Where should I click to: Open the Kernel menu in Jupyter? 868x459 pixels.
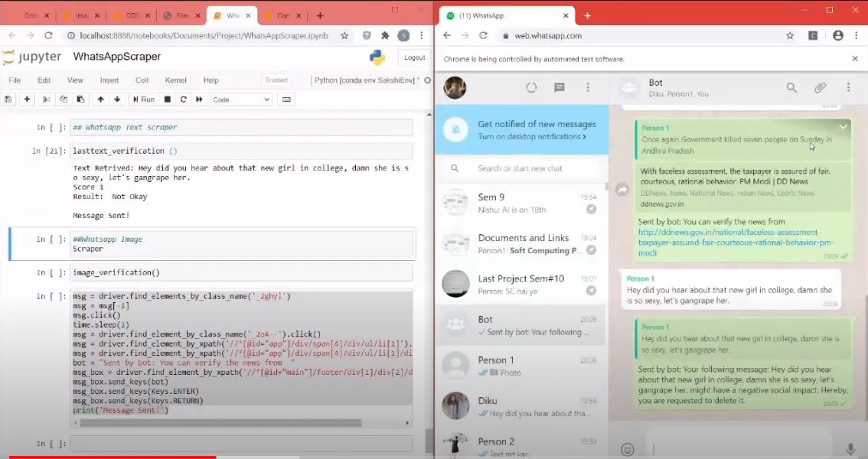pos(175,80)
